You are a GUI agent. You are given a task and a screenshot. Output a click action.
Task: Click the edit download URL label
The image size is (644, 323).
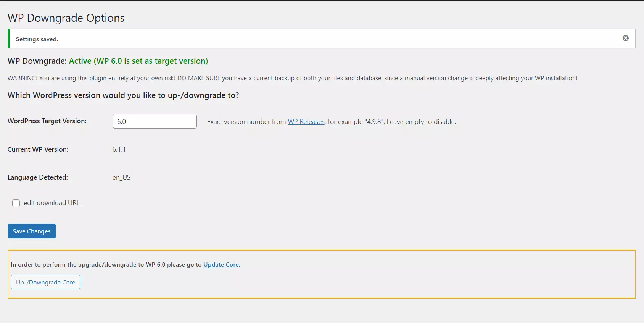(52, 203)
